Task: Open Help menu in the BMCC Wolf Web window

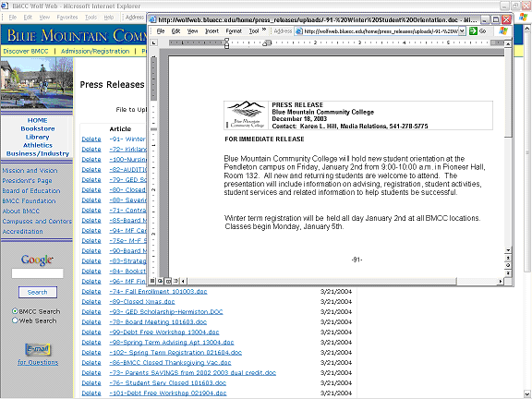Action: click(109, 17)
